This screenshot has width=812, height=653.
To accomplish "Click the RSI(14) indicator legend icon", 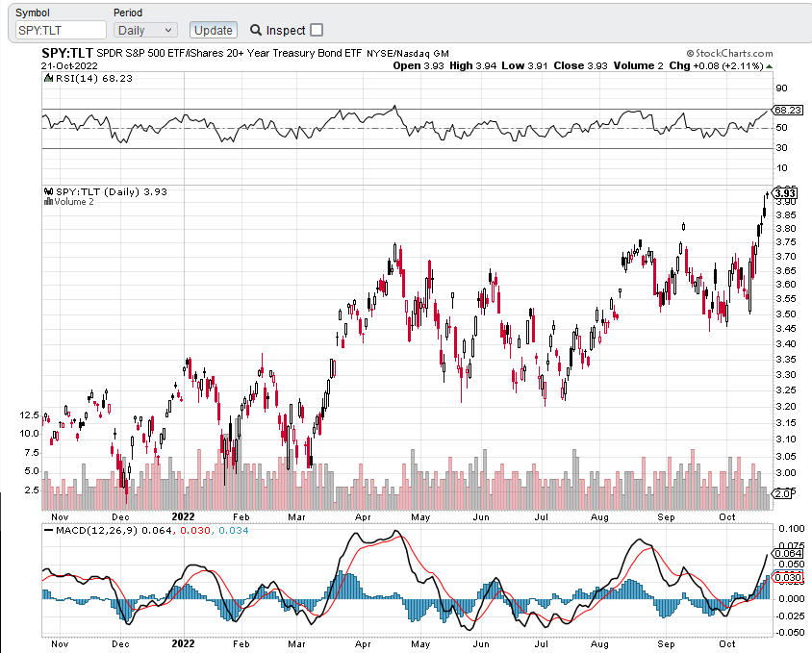I will pyautogui.click(x=49, y=78).
